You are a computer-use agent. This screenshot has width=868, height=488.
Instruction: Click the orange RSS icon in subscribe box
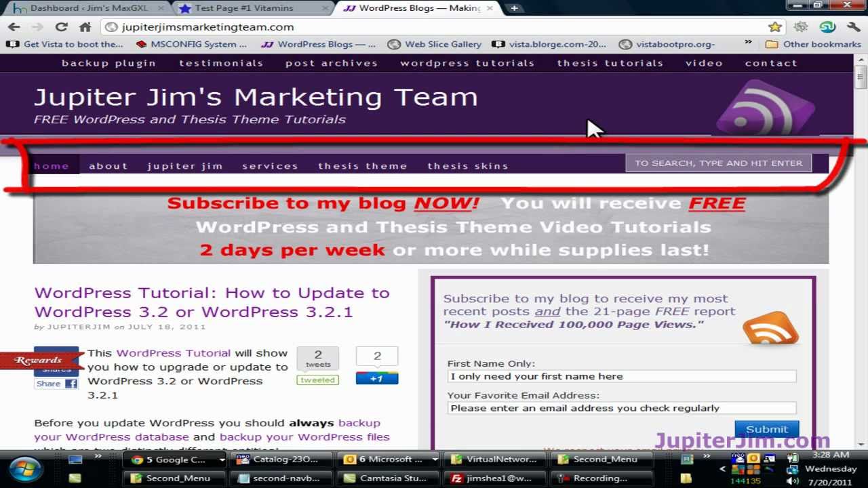(x=770, y=328)
